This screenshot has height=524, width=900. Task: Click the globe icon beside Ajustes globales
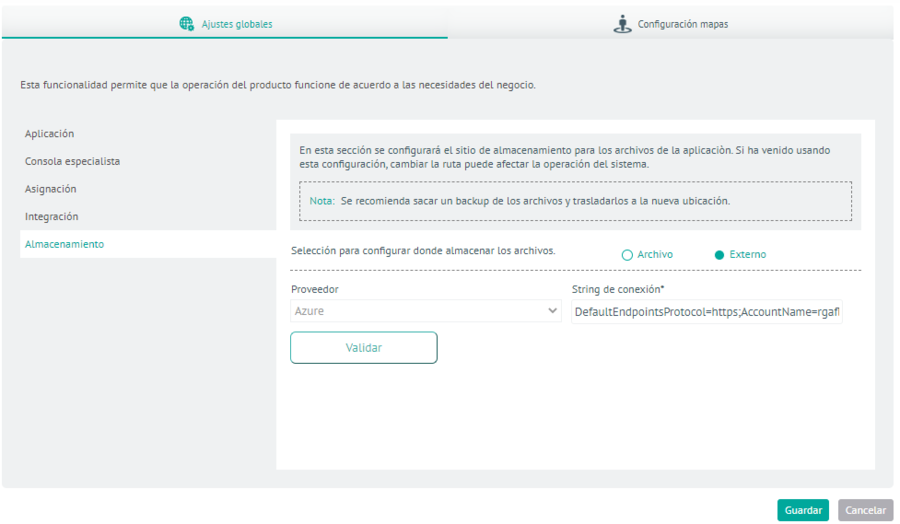tap(187, 24)
